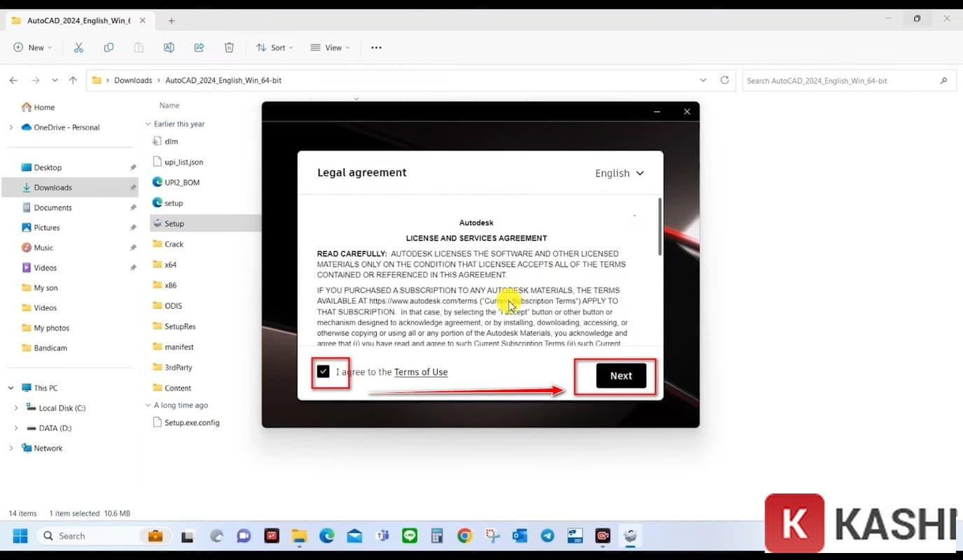963x560 pixels.
Task: Open the Windows Start menu
Action: point(20,536)
